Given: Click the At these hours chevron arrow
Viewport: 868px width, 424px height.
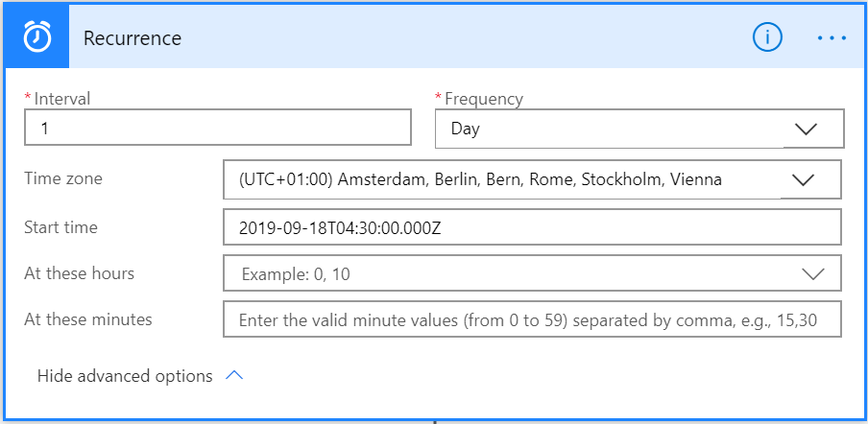Looking at the screenshot, I should [812, 273].
